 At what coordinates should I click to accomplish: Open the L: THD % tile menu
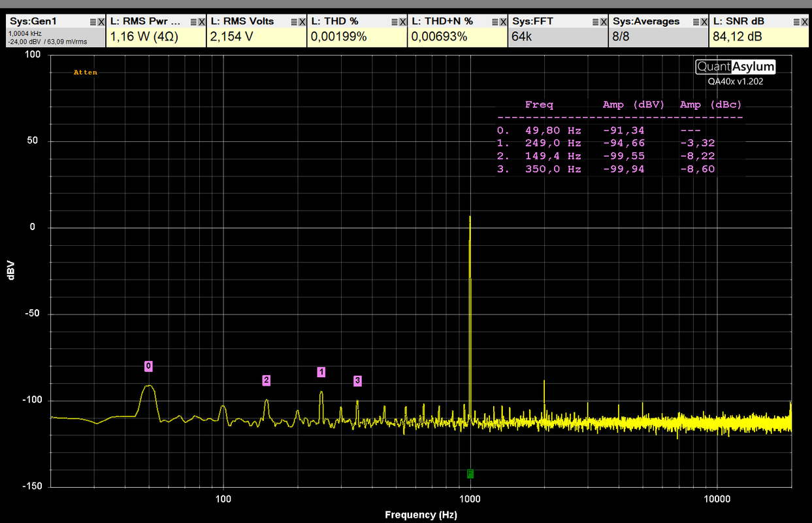(x=395, y=22)
